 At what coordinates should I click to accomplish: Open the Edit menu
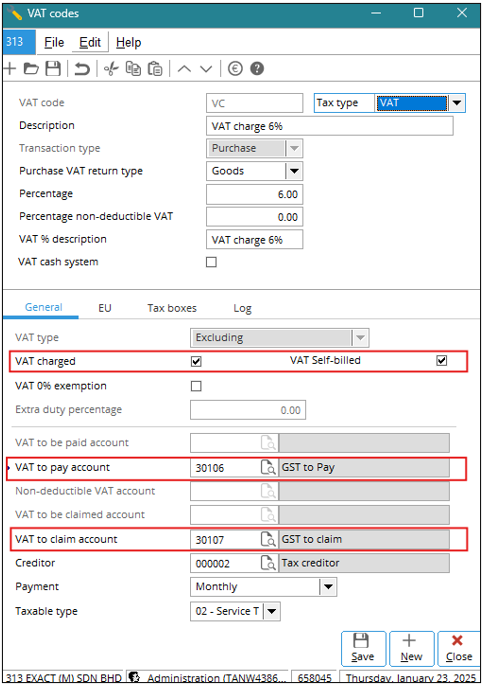coord(90,42)
